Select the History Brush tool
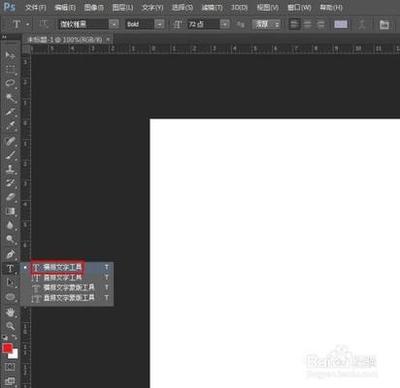400x388 pixels. (x=10, y=183)
